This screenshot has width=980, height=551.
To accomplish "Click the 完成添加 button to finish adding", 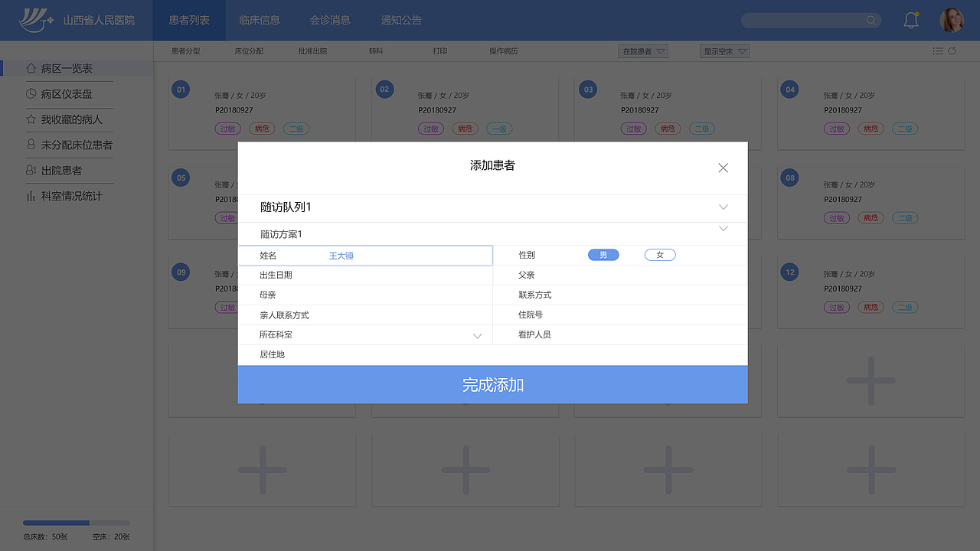I will [493, 385].
